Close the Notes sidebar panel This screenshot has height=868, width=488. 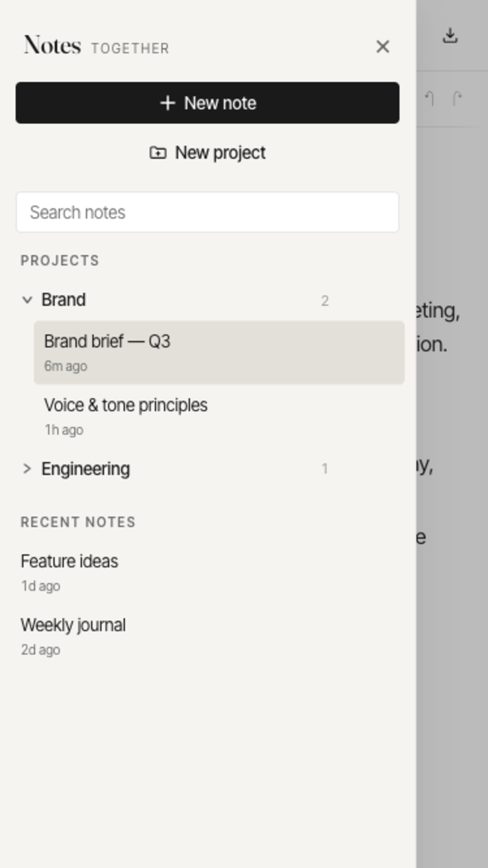pos(383,46)
